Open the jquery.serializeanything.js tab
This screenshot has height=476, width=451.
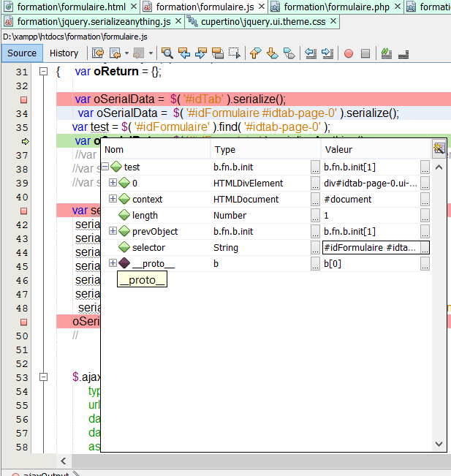click(94, 21)
